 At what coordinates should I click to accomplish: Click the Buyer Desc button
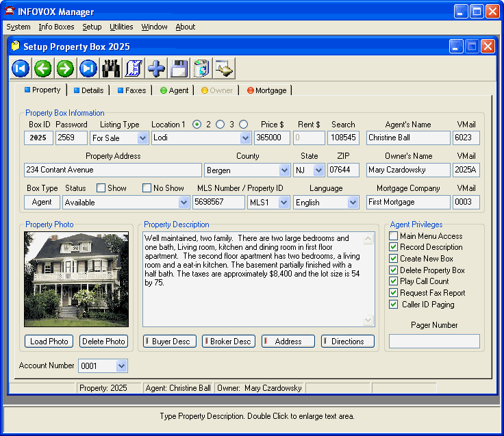click(170, 342)
